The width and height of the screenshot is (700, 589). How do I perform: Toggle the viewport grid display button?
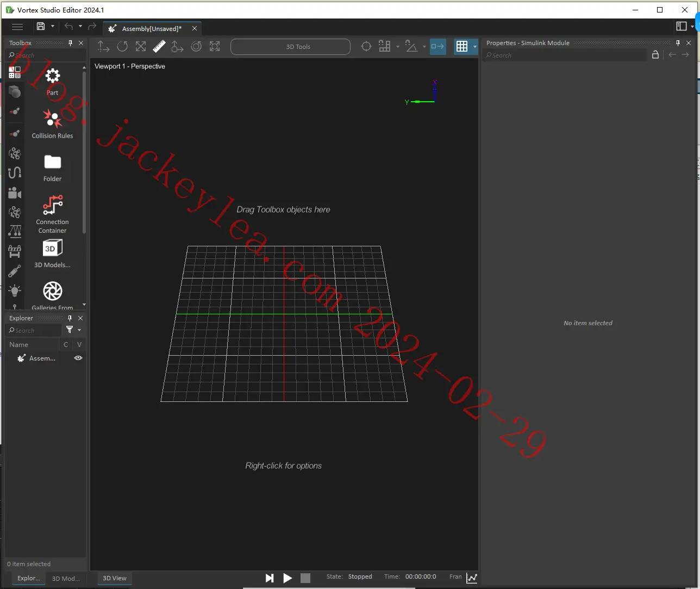point(462,47)
